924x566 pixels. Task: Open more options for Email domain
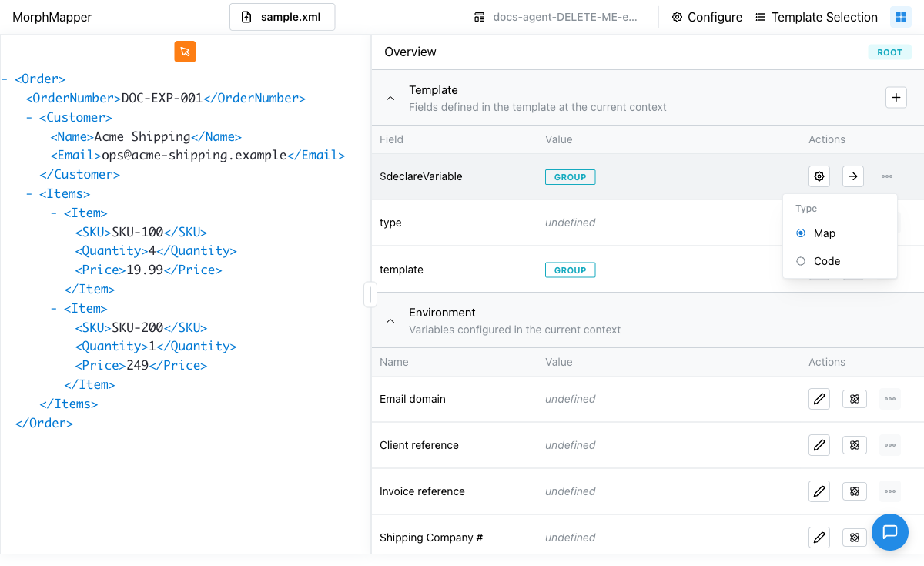[890, 399]
